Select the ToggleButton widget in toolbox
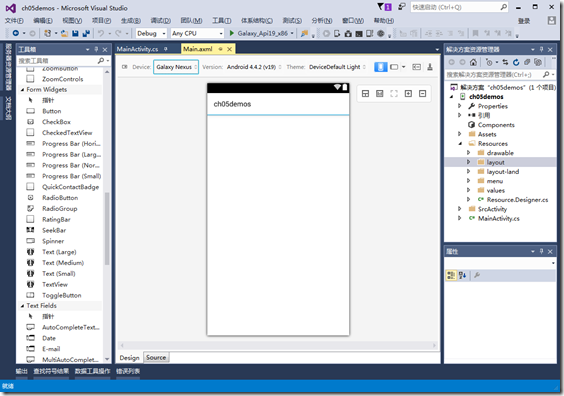Image resolution: width=564 pixels, height=396 pixels. [x=62, y=295]
